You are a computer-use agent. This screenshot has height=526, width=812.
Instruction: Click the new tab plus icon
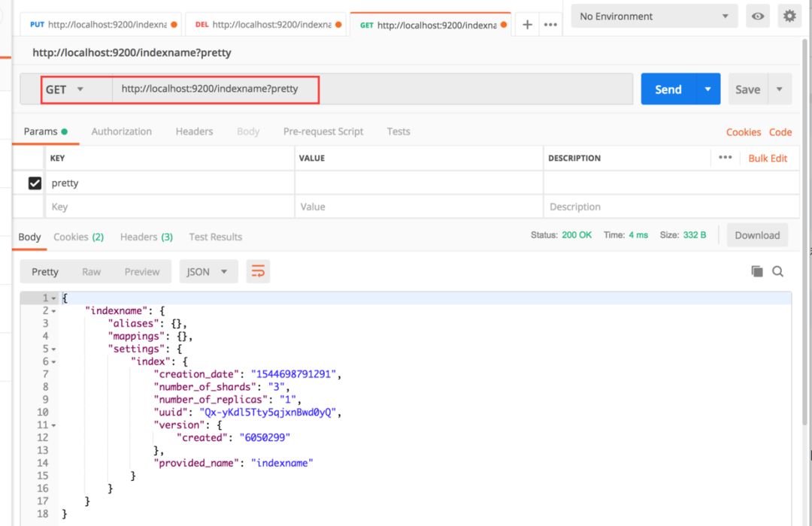point(527,24)
